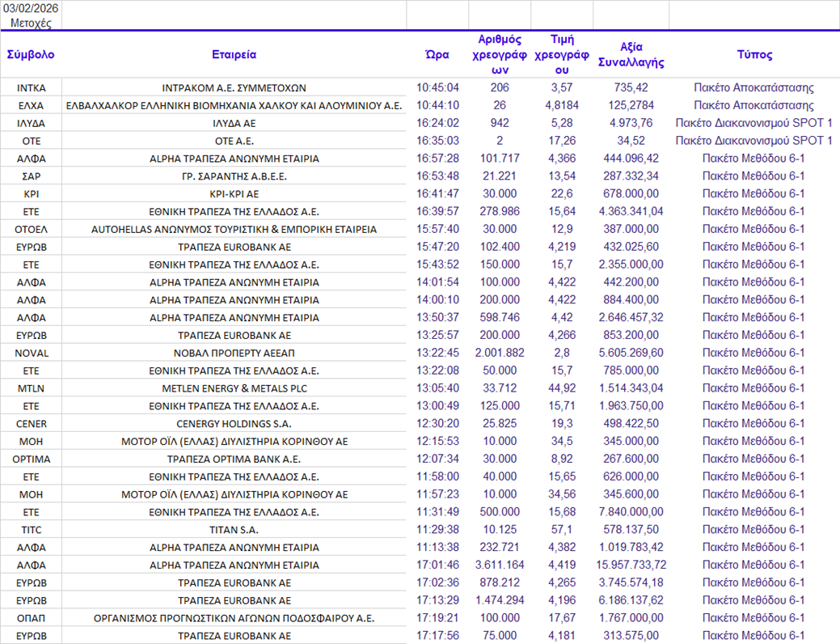The height and width of the screenshot is (644, 840).
Task: Select the price cell 44,92
Action: coord(561,388)
